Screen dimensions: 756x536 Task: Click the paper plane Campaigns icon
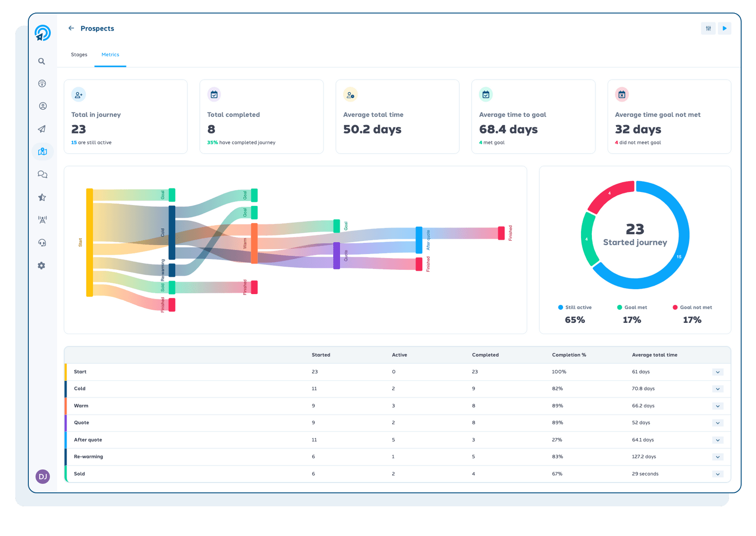point(42,129)
